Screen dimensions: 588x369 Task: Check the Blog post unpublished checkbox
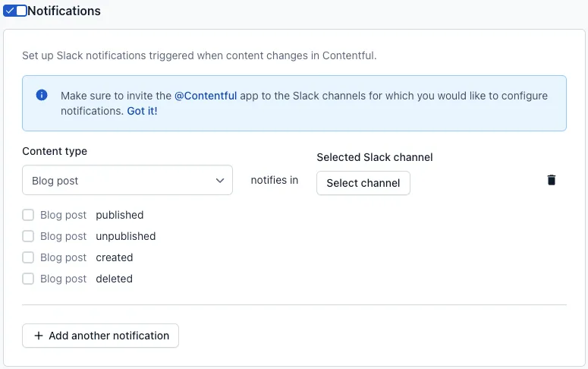[x=28, y=236]
